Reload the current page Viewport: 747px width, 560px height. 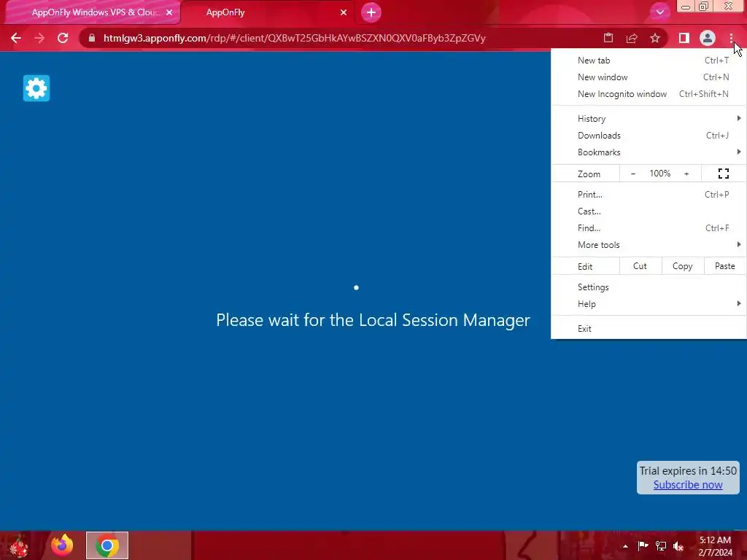pos(63,38)
